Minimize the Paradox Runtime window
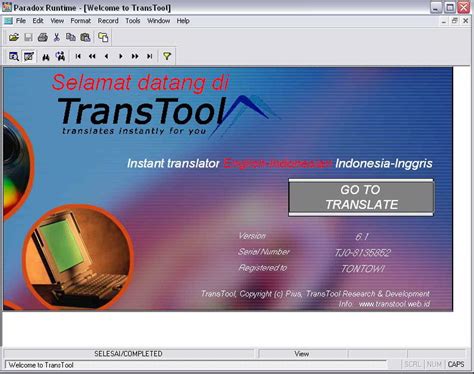 pyautogui.click(x=436, y=7)
